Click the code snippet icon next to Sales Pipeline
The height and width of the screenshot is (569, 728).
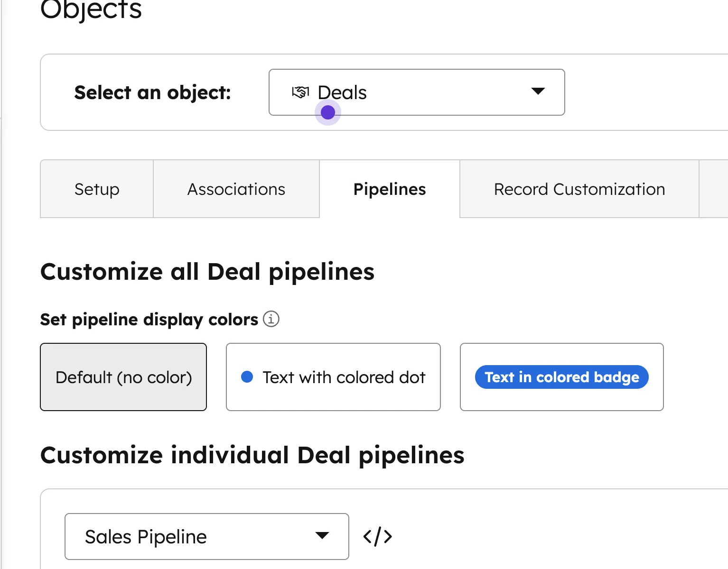[377, 536]
